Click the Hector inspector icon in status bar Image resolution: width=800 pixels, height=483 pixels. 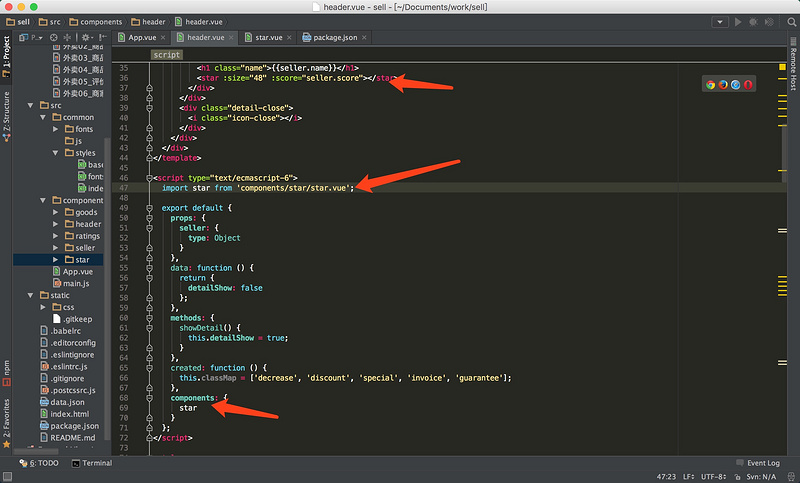[x=791, y=477]
